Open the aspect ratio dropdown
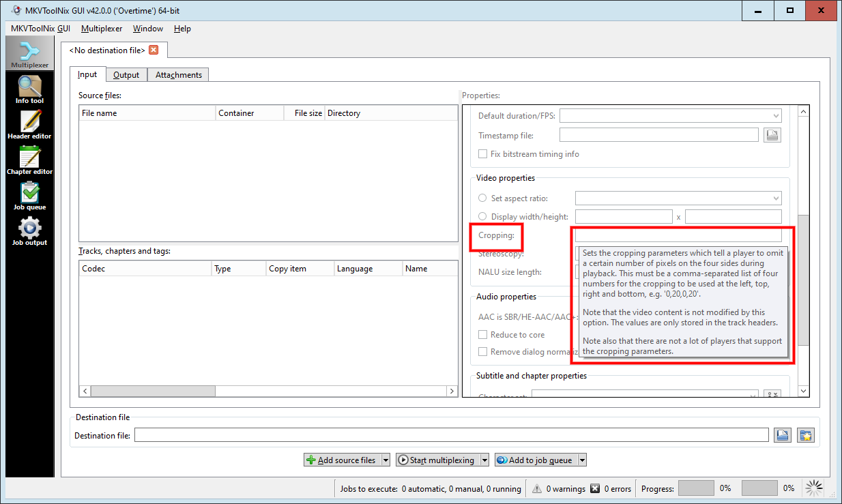This screenshot has height=504, width=842. click(x=678, y=198)
